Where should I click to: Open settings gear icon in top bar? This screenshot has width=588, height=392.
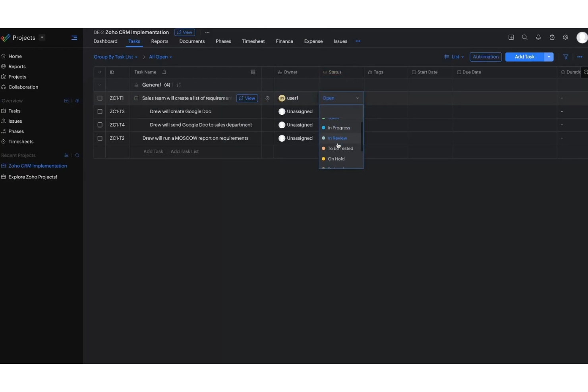tap(566, 37)
